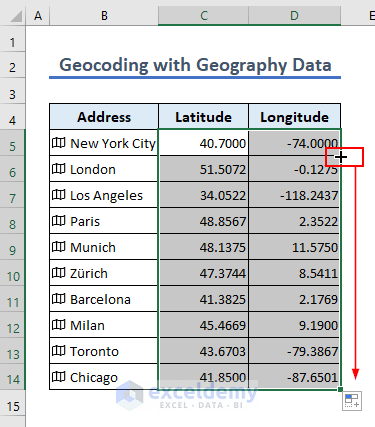Click latitude value 48.8567
375x427 pixels.
(223, 221)
